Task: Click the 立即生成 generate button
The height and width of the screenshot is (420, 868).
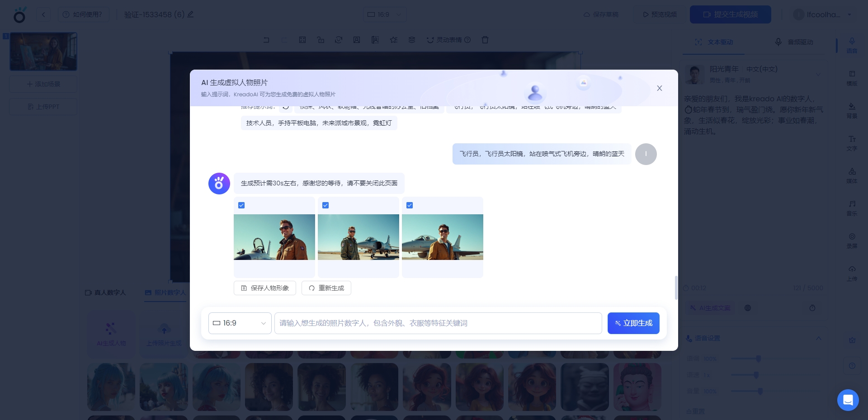Action: pyautogui.click(x=633, y=323)
